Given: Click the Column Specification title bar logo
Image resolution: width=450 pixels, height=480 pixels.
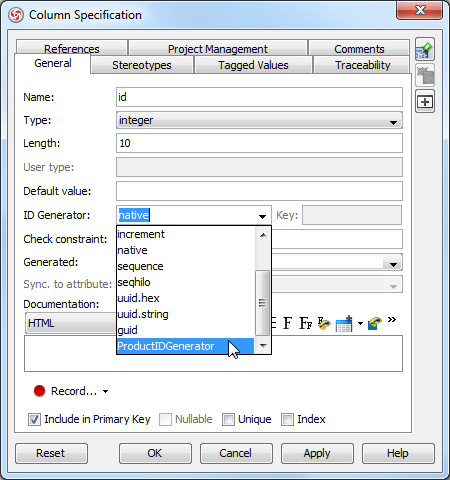Looking at the screenshot, I should pos(16,15).
